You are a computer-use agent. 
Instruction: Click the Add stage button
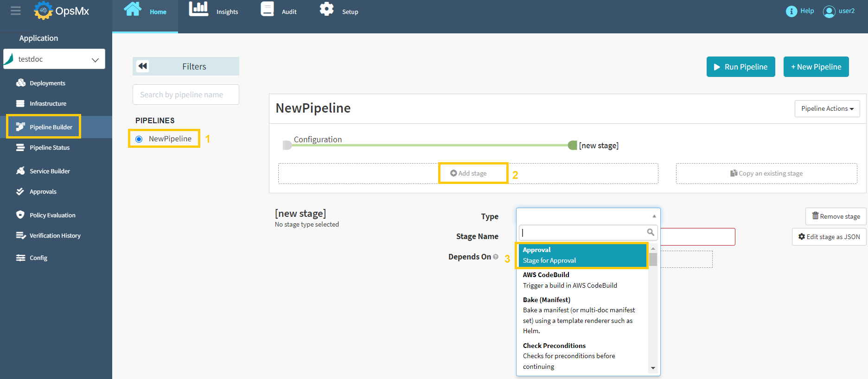click(x=468, y=173)
